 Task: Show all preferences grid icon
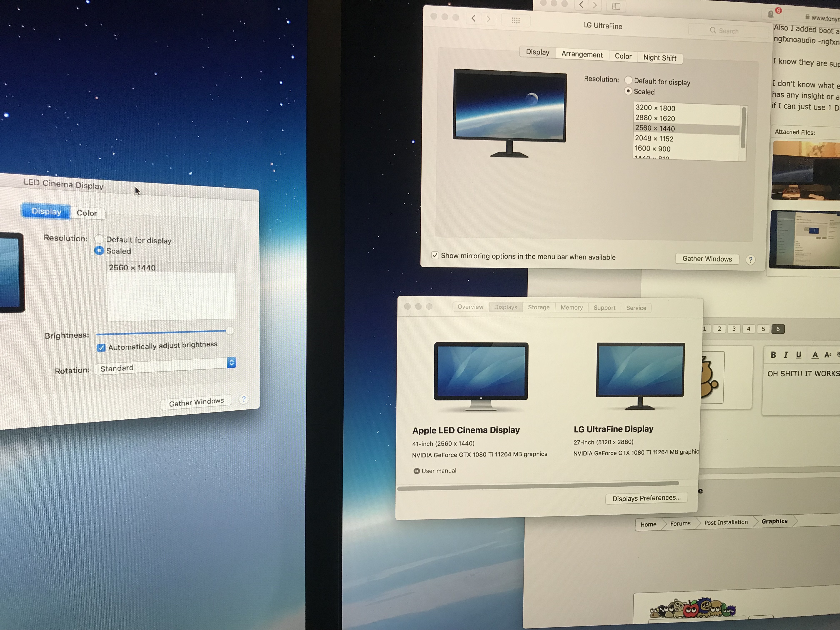click(x=515, y=20)
